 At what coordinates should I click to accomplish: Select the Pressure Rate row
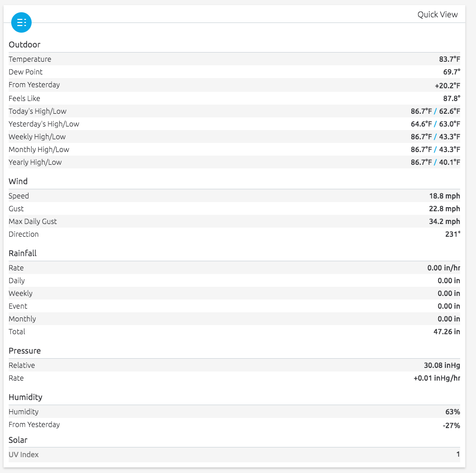[234, 378]
